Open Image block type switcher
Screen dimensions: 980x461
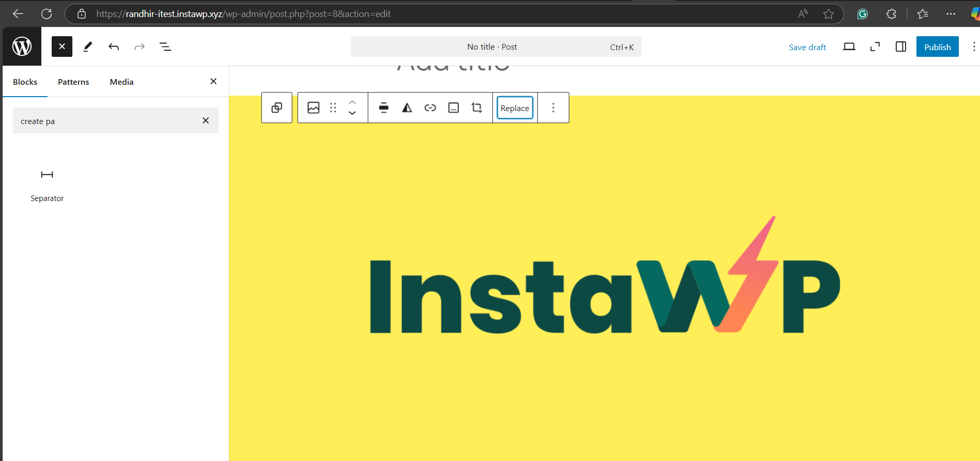click(x=313, y=107)
